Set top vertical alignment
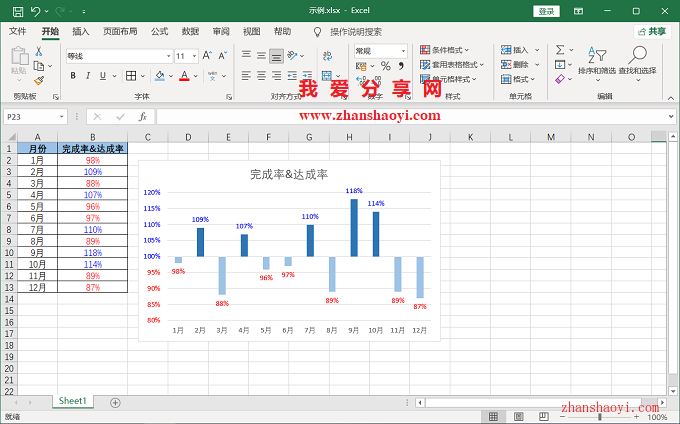The width and height of the screenshot is (680, 424). point(246,55)
